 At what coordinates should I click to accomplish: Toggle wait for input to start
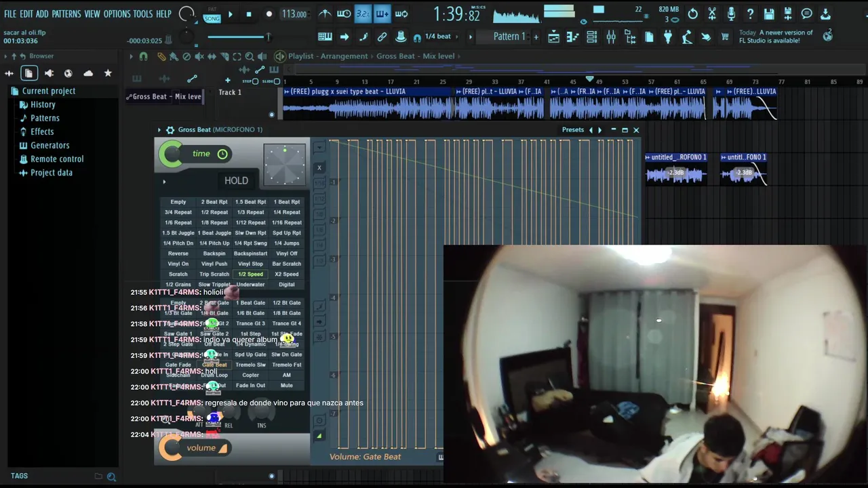tap(344, 14)
